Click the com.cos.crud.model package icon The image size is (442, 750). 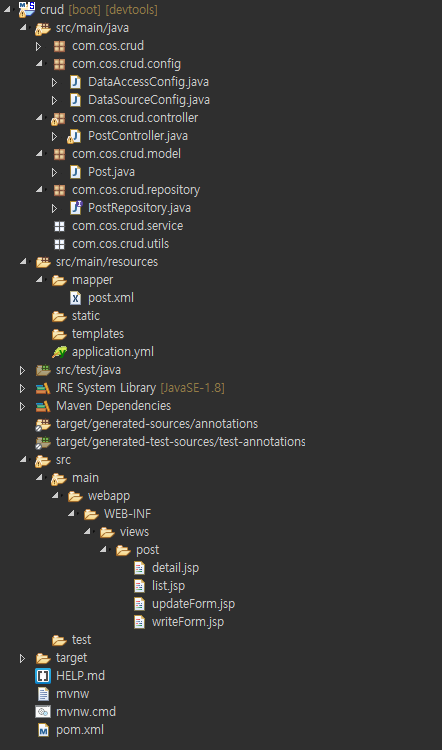(59, 154)
